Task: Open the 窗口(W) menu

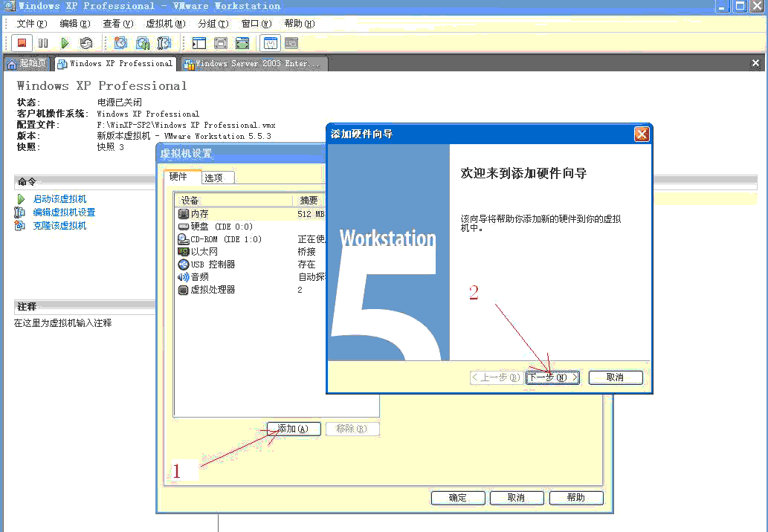Action: coord(256,24)
